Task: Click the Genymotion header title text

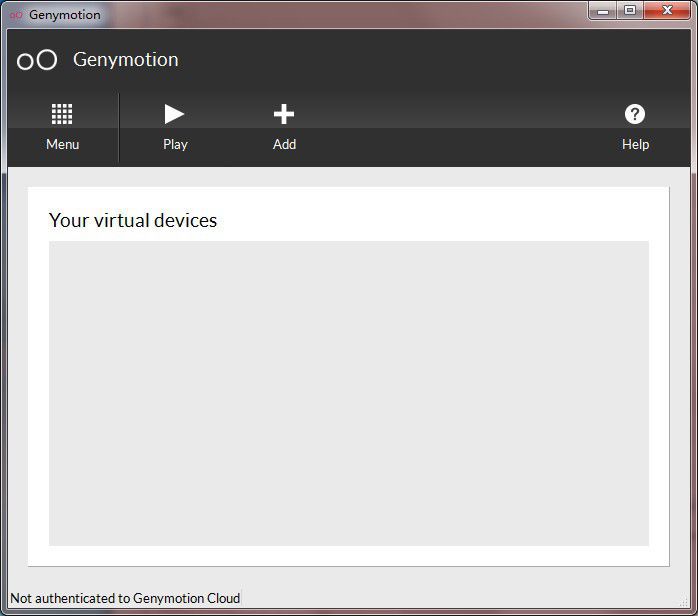Action: tap(126, 60)
